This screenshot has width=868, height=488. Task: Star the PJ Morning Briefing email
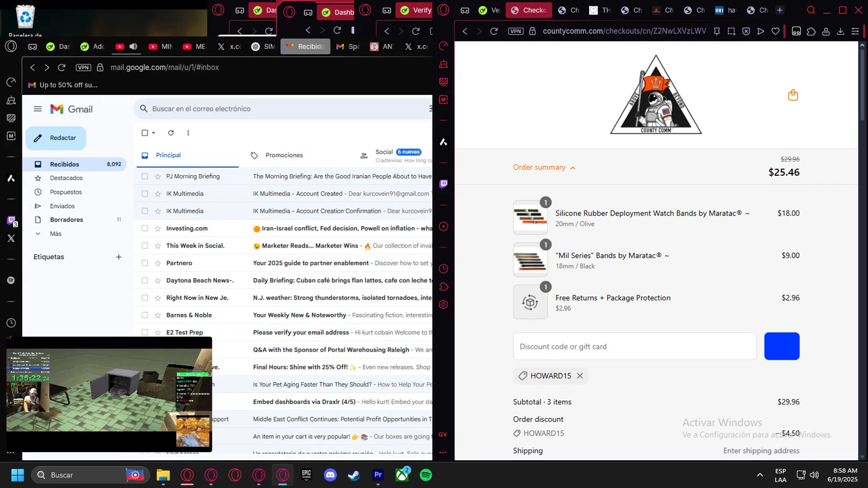coord(157,176)
